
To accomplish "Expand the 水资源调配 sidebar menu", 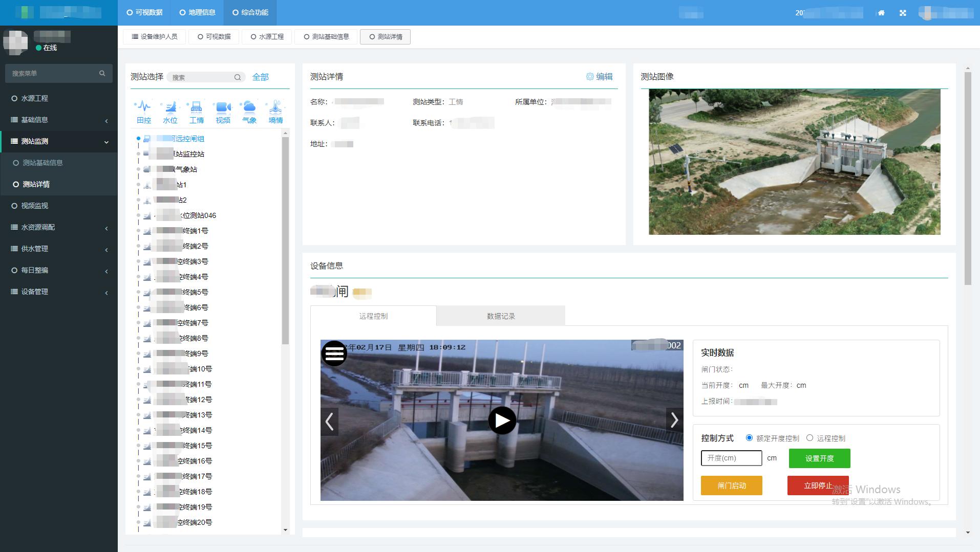I will 59,227.
